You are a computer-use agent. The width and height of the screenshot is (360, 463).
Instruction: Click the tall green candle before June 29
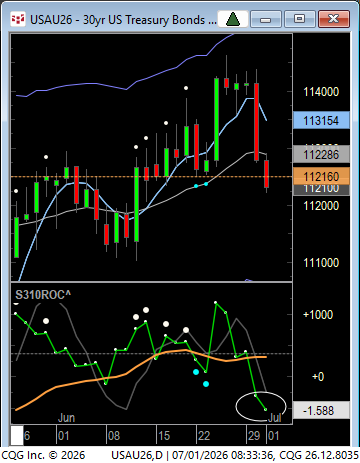[216, 119]
